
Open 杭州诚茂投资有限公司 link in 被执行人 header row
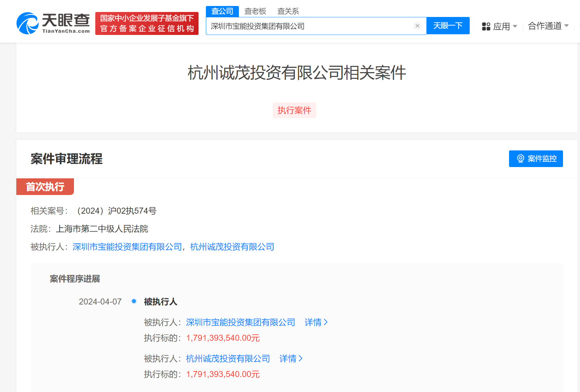[x=232, y=247]
